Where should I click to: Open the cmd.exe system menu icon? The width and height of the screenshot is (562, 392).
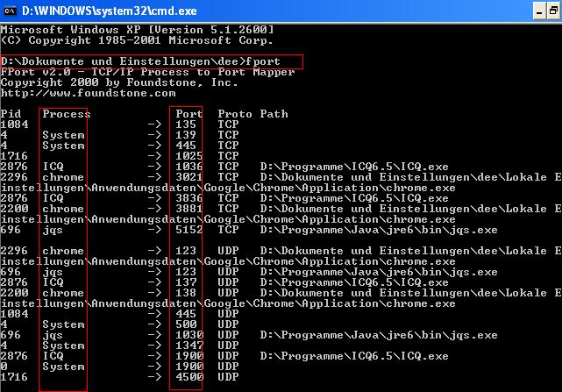point(10,11)
